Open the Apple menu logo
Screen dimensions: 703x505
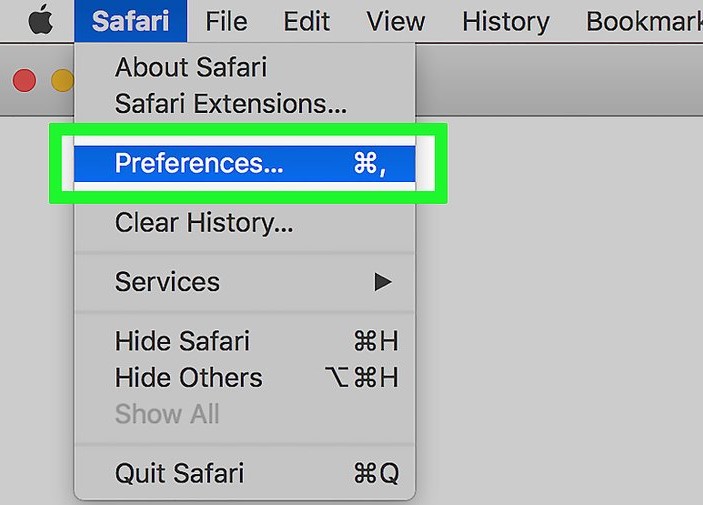(x=40, y=21)
